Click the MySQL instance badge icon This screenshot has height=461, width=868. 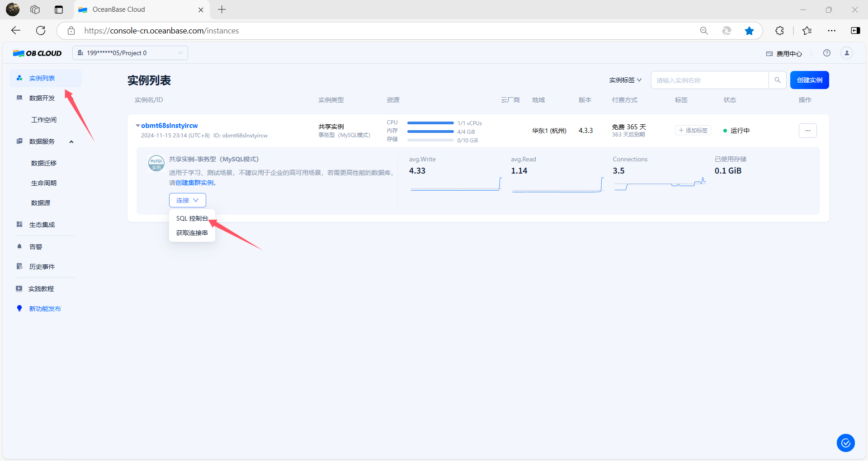[x=156, y=163]
